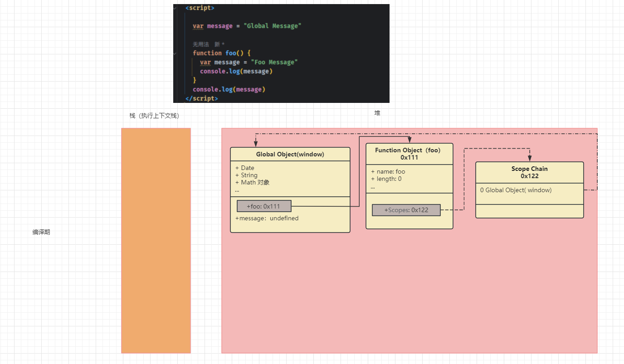This screenshot has height=364, width=624.
Task: Select the Scope Chain 0x122 header
Action: pos(529,172)
